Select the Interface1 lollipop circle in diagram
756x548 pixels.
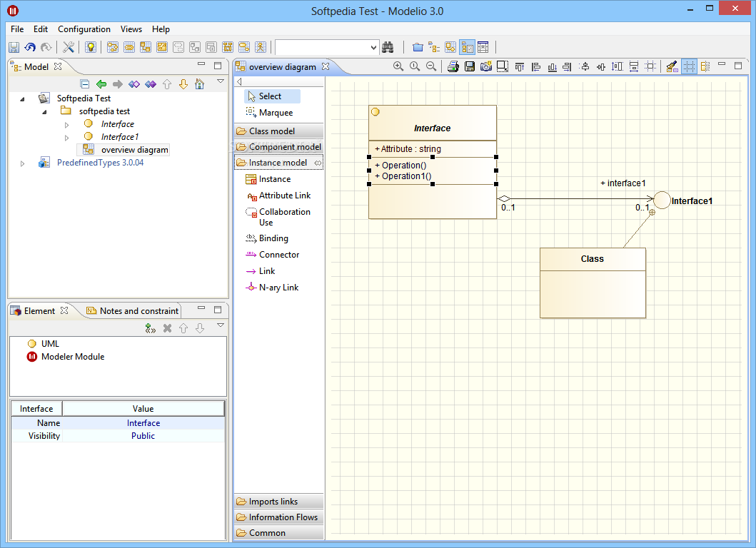[x=662, y=200]
